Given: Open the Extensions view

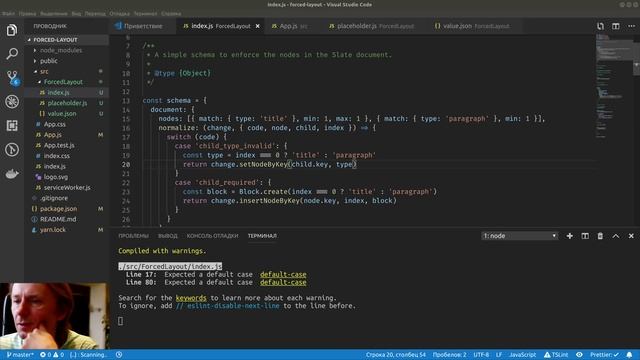Looking at the screenshot, I should tap(12, 125).
